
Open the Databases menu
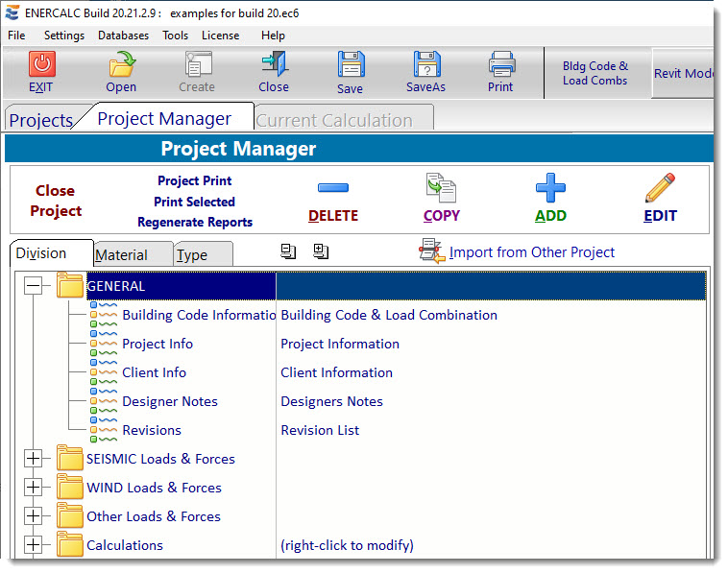(x=123, y=36)
